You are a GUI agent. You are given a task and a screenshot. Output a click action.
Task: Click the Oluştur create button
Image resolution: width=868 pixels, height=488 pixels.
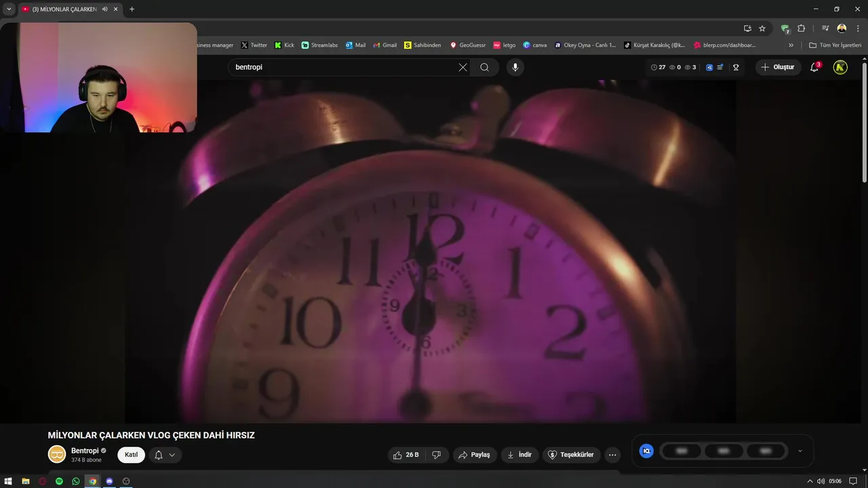[778, 67]
